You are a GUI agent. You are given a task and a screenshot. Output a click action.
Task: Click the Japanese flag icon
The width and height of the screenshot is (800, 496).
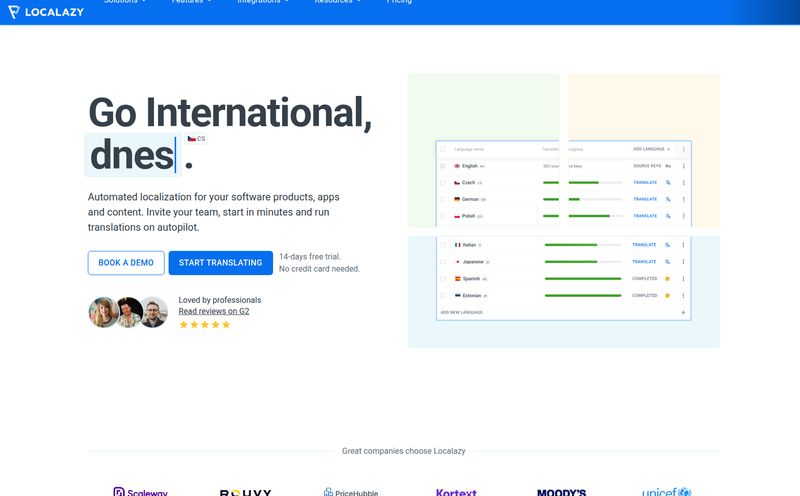[458, 262]
